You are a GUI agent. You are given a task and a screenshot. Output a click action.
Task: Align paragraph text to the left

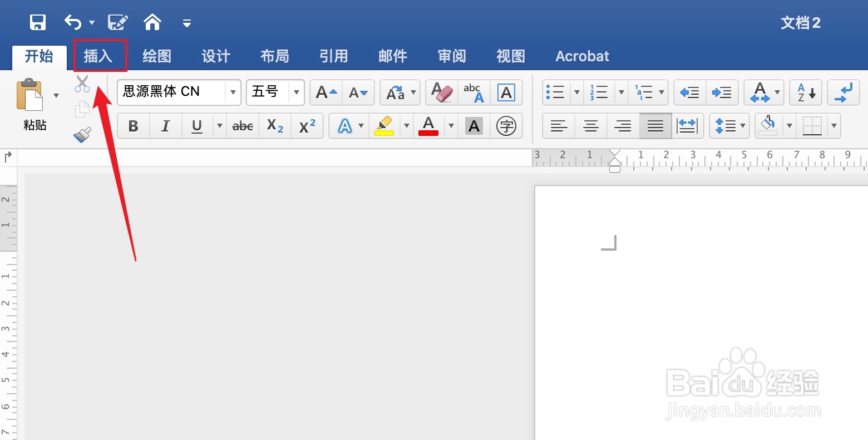(559, 126)
